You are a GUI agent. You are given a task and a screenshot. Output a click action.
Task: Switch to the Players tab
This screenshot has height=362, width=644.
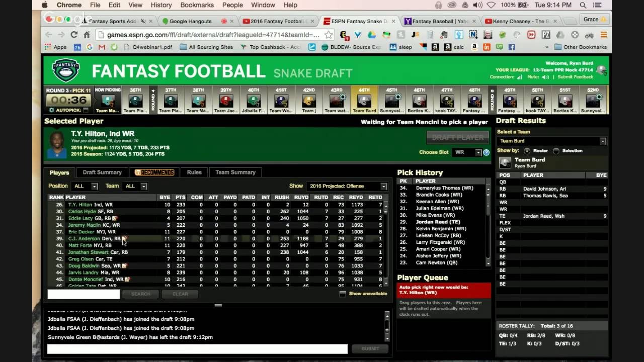point(59,172)
